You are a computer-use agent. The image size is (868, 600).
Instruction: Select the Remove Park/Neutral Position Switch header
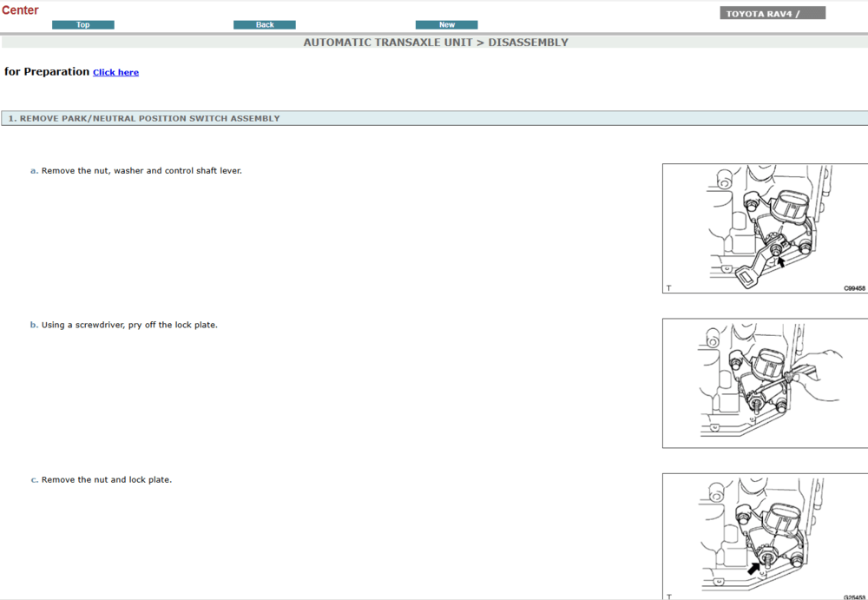tap(144, 119)
